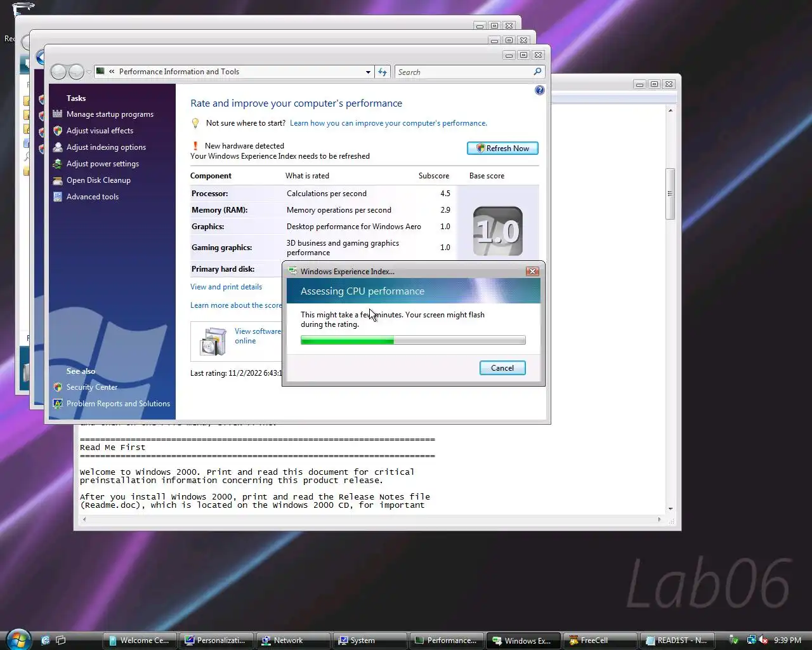This screenshot has height=650, width=812.
Task: Switch to FreeCell taskbar button
Action: (600, 640)
